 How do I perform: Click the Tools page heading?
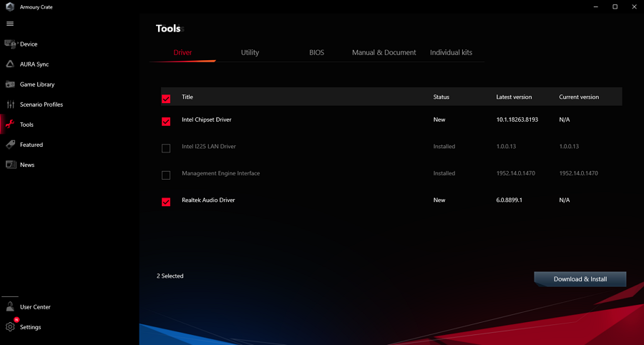[168, 29]
